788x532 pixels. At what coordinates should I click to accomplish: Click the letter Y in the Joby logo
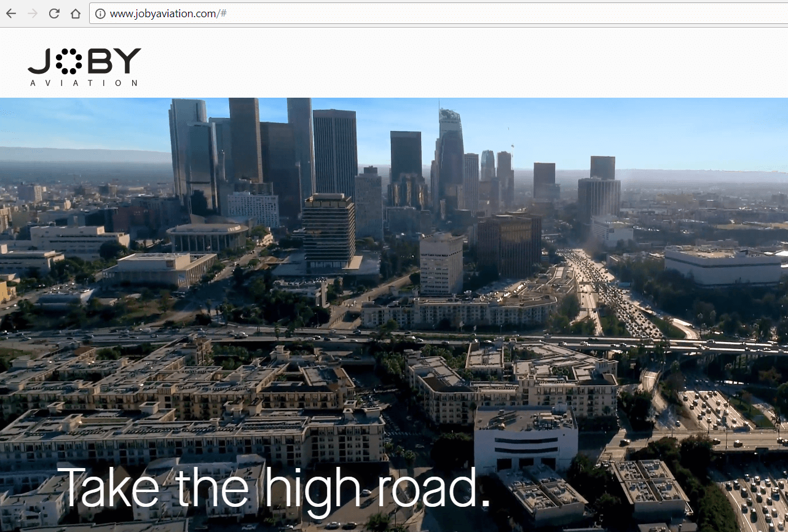(x=128, y=61)
